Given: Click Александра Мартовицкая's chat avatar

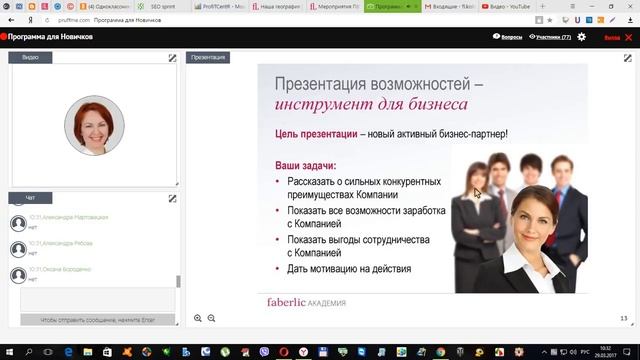Looking at the screenshot, I should point(18,223).
